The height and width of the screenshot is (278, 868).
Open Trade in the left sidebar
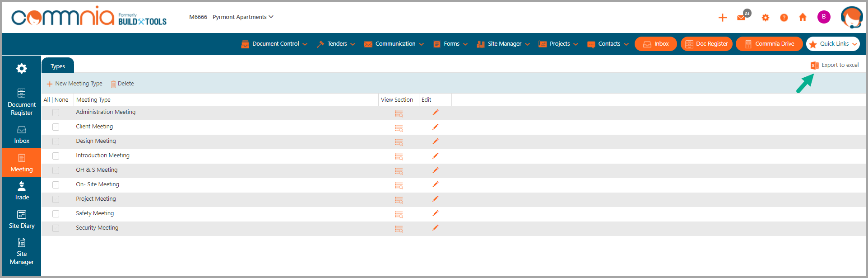(22, 191)
